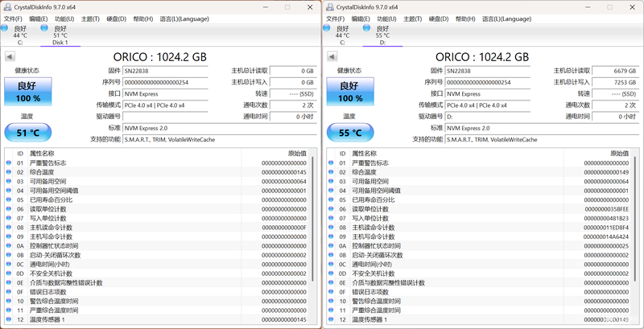Click 主机总计读取 6679 GB field in right window
The image size is (644, 329).
click(616, 71)
